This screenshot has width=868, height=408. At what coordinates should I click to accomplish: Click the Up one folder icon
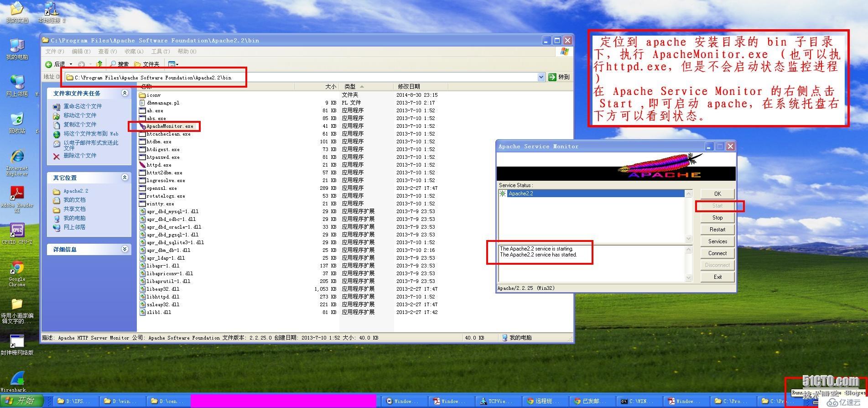(99, 64)
